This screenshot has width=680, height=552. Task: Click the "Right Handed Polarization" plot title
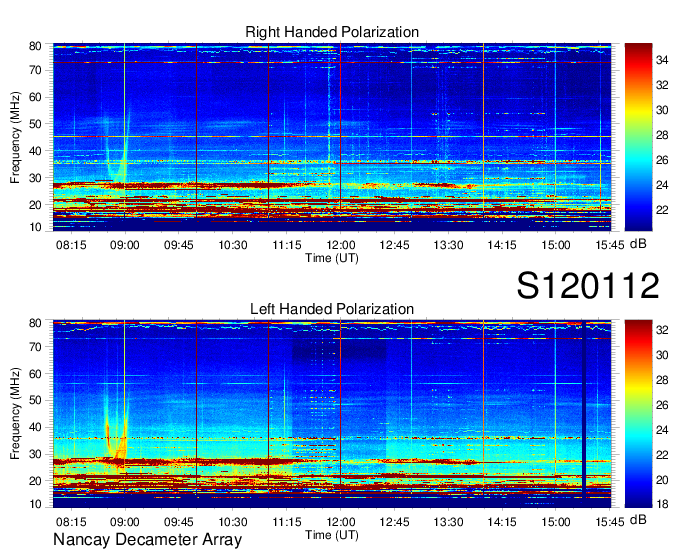click(x=332, y=32)
